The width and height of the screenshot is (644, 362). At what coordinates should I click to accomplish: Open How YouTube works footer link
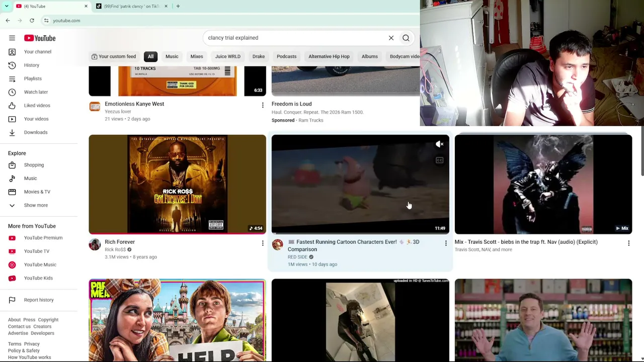(30, 357)
